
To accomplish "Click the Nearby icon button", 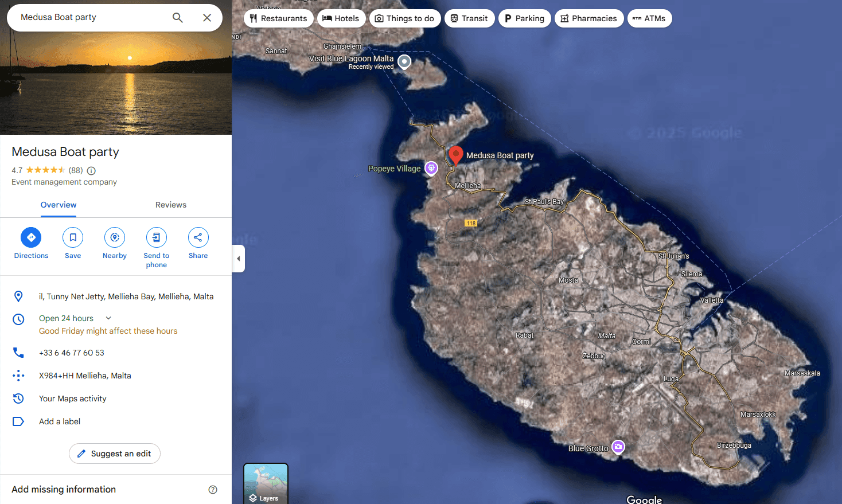I will pos(115,237).
